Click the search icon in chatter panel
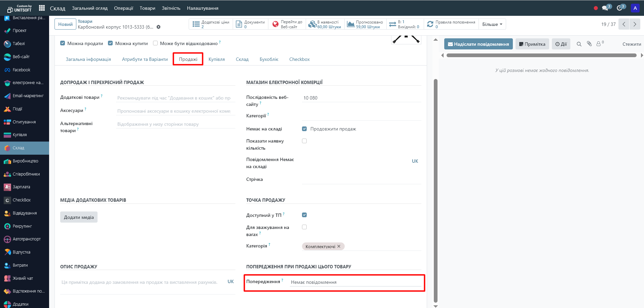644x308 pixels. [579, 44]
